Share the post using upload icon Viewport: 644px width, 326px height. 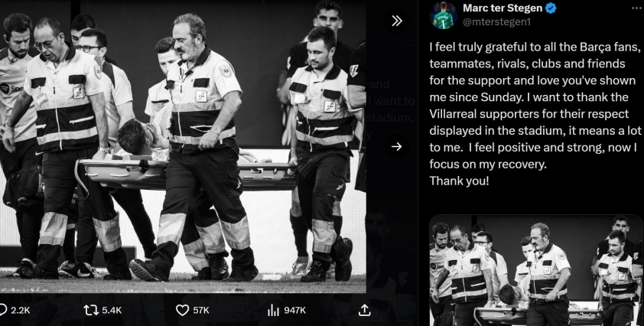[x=364, y=310]
